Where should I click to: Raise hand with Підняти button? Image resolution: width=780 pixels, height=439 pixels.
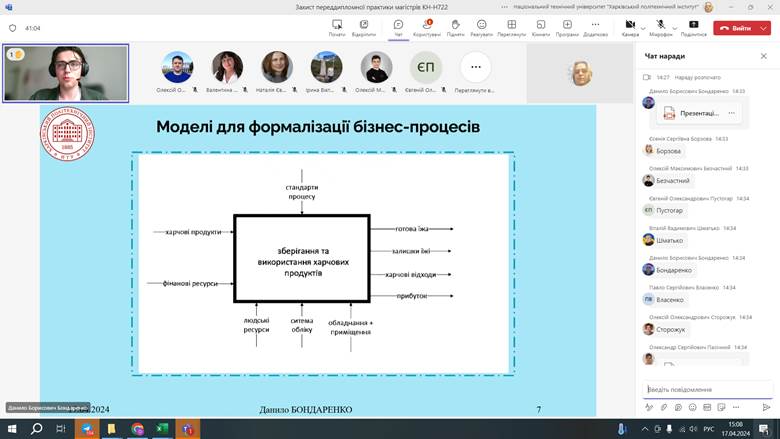click(455, 27)
